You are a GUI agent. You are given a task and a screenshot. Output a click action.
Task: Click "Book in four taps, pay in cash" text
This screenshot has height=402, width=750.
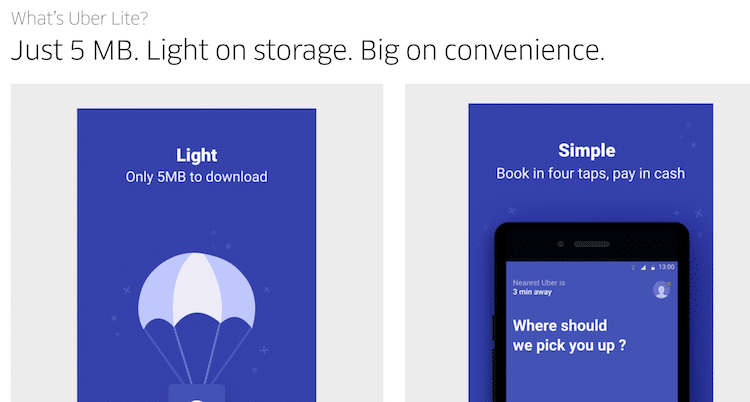point(591,173)
